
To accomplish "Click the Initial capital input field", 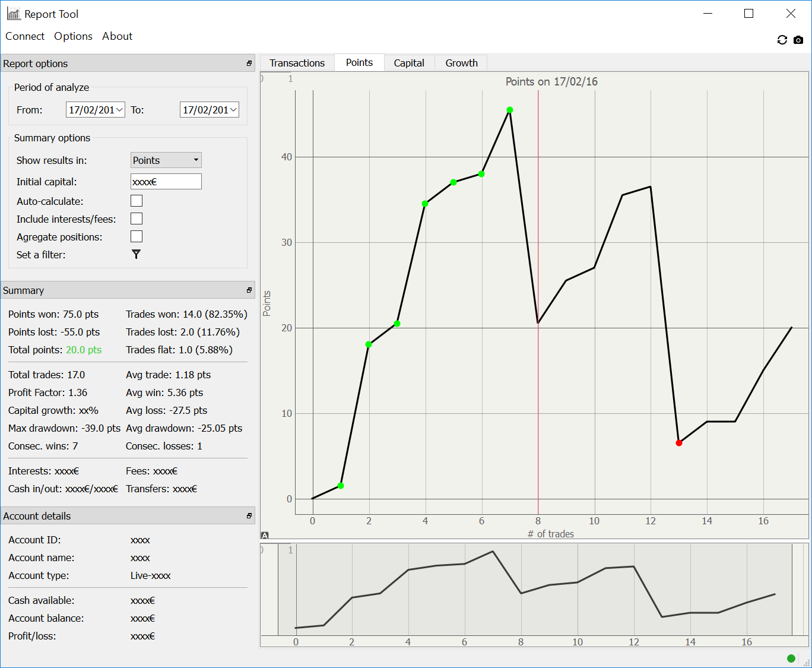I will [166, 182].
